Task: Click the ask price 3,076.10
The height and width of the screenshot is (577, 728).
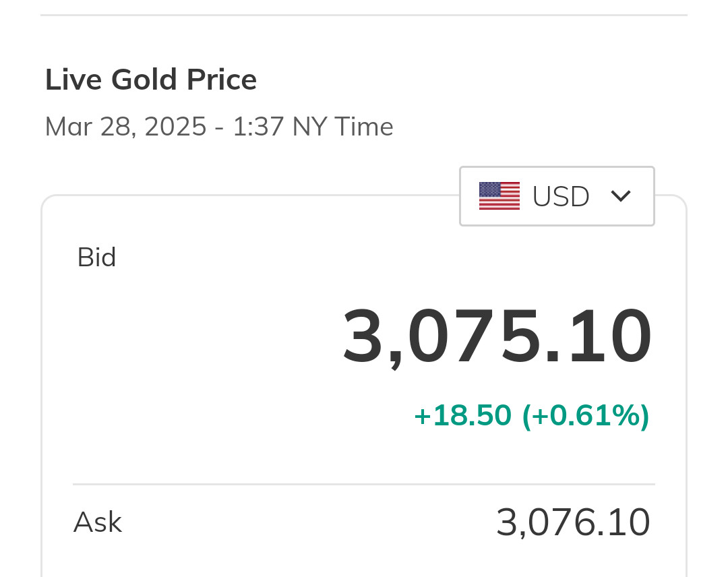Action: pyautogui.click(x=573, y=522)
